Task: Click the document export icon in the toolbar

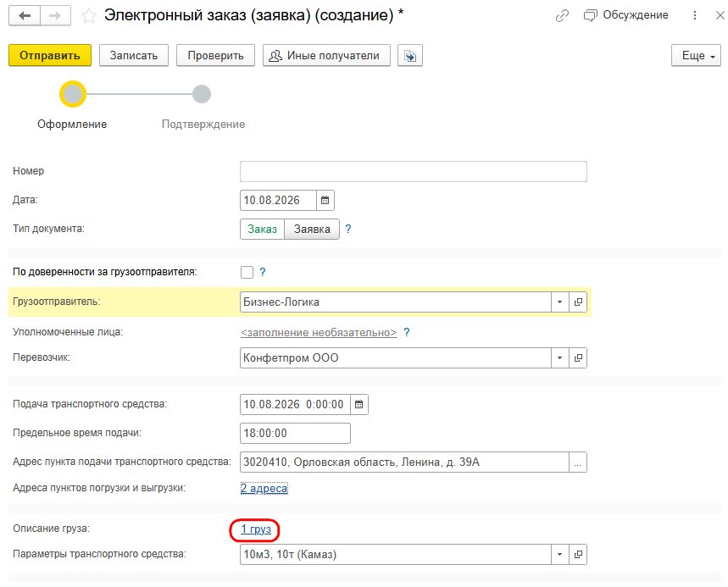Action: click(410, 56)
